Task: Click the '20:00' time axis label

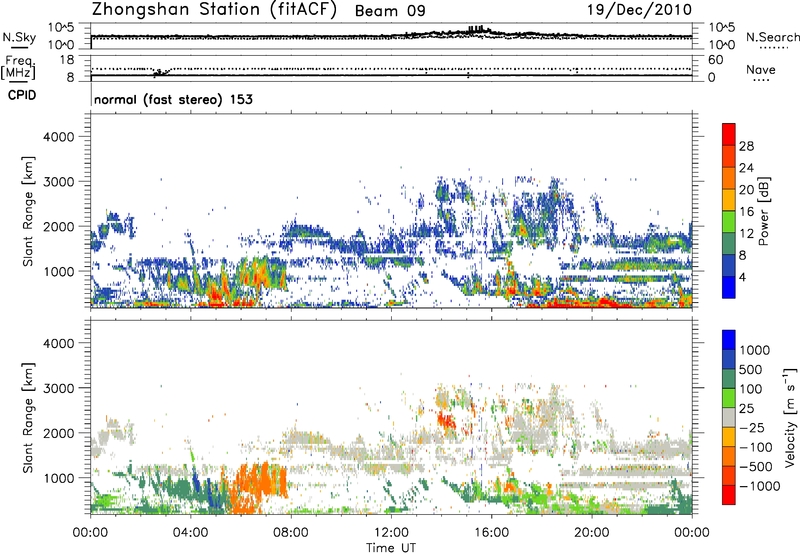Action: tap(591, 533)
